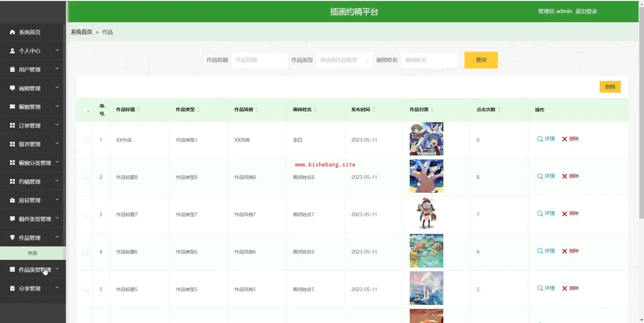This screenshot has width=644, height=323.
Task: Check the checkbox for row 作品标题5
Action: (85, 289)
